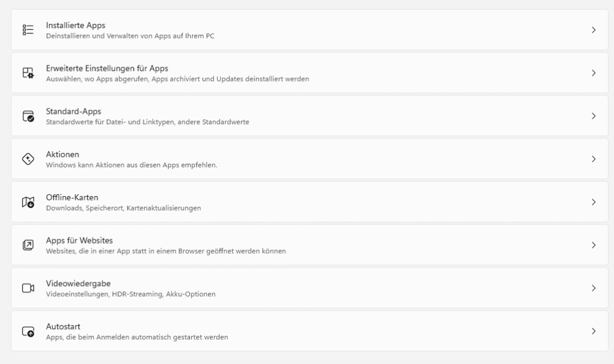Screen dimensions: 614x364
Task: Click the description 'Windows kann Aktionen aus diesen Apps empfehlen'
Action: (131, 165)
